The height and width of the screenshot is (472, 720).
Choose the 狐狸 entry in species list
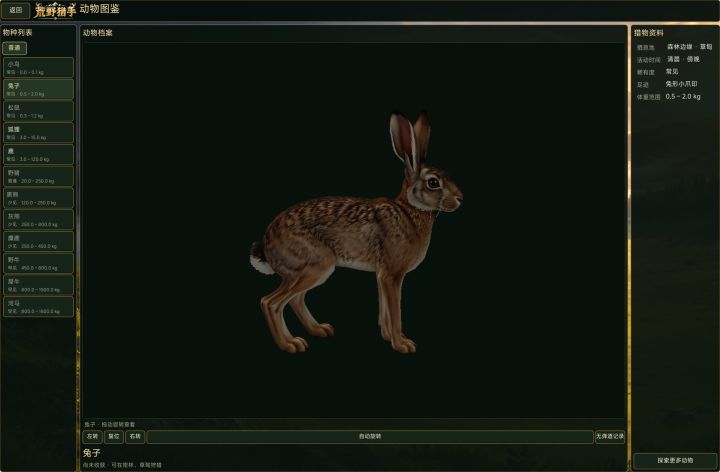pyautogui.click(x=39, y=133)
